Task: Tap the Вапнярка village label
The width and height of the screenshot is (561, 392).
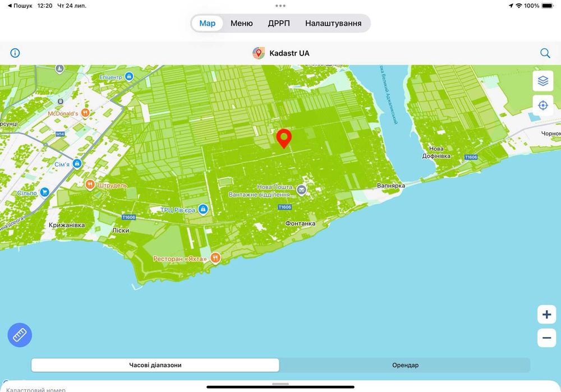Action: click(390, 186)
